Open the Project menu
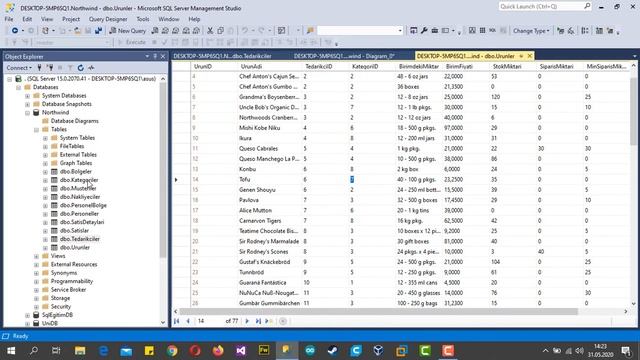The image size is (640, 360). coord(71,19)
